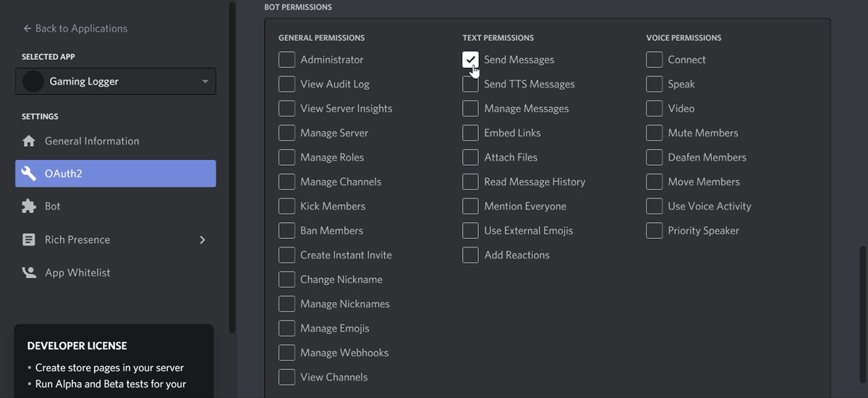Click the home icon beside General Information
The height and width of the screenshot is (398, 868).
29,141
